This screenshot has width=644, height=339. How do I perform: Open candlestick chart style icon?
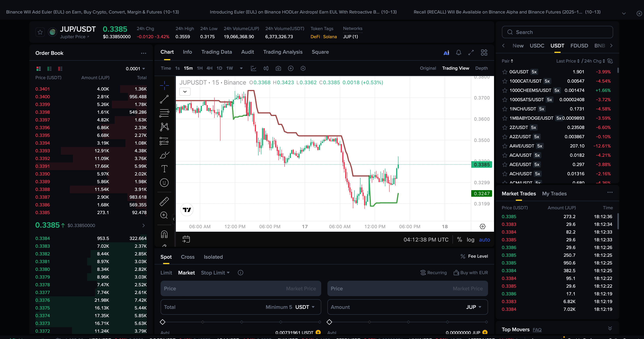point(266,68)
